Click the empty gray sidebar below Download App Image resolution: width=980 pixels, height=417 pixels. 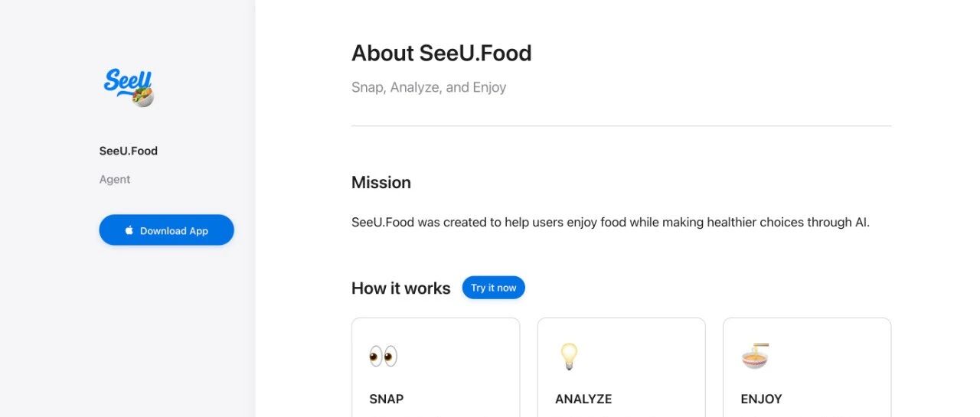(128, 337)
